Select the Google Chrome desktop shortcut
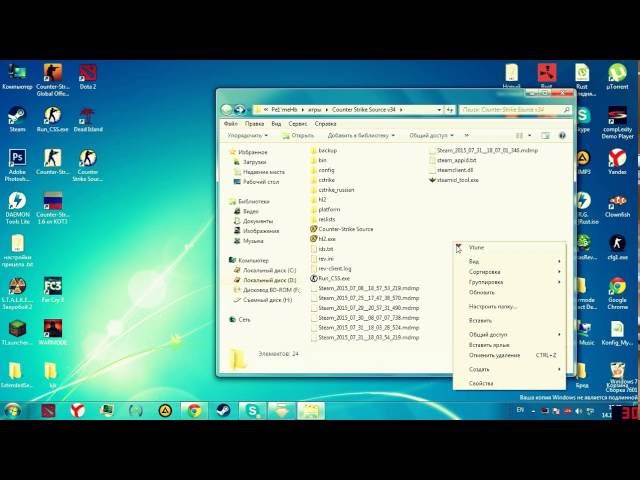The height and width of the screenshot is (480, 640). [x=617, y=293]
